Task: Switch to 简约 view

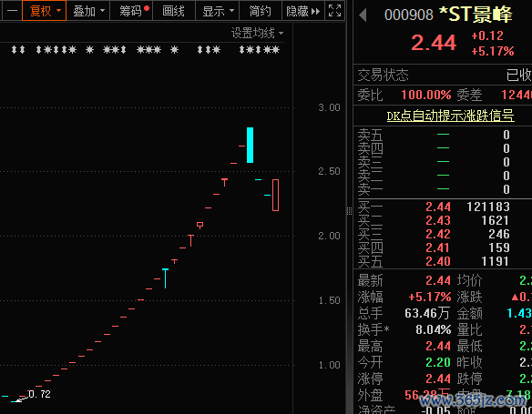Action: click(261, 11)
